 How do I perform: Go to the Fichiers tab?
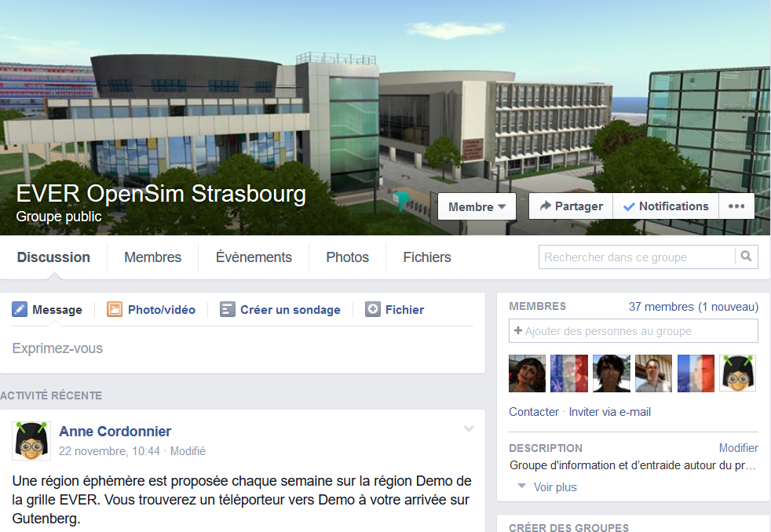(x=427, y=257)
